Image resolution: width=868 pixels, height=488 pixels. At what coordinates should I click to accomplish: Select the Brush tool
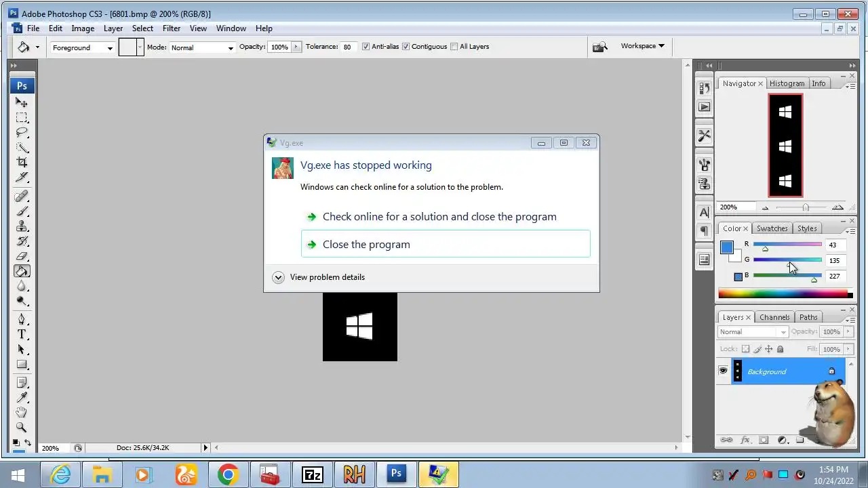click(22, 211)
